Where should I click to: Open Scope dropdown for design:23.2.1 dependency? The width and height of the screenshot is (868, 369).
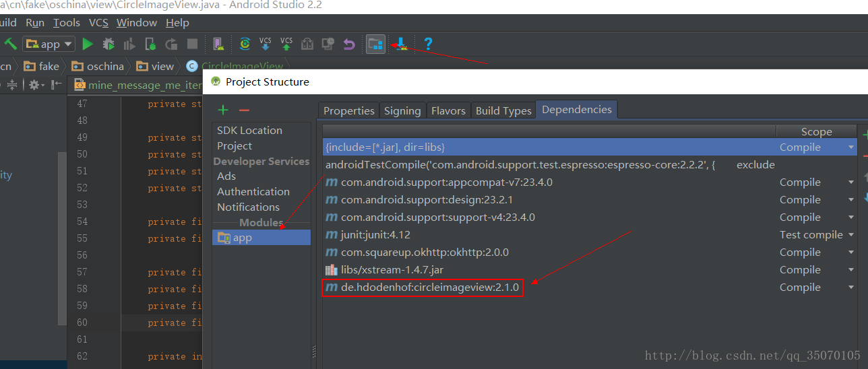(x=850, y=200)
